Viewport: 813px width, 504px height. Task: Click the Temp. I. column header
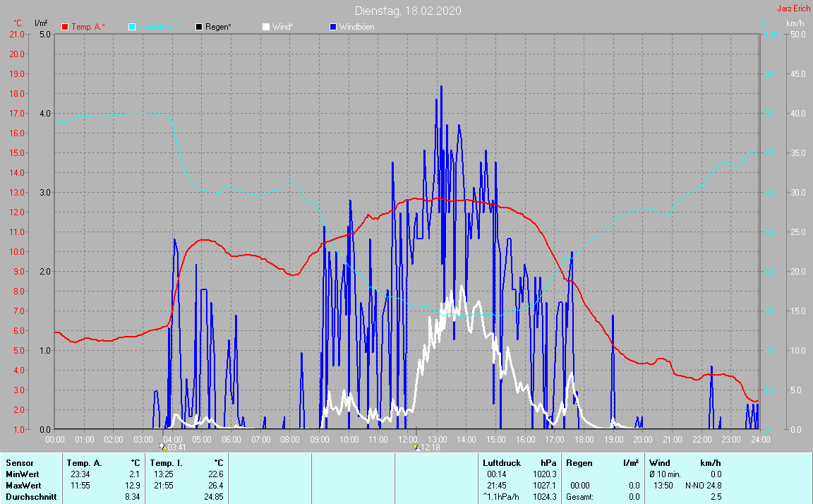[166, 463]
